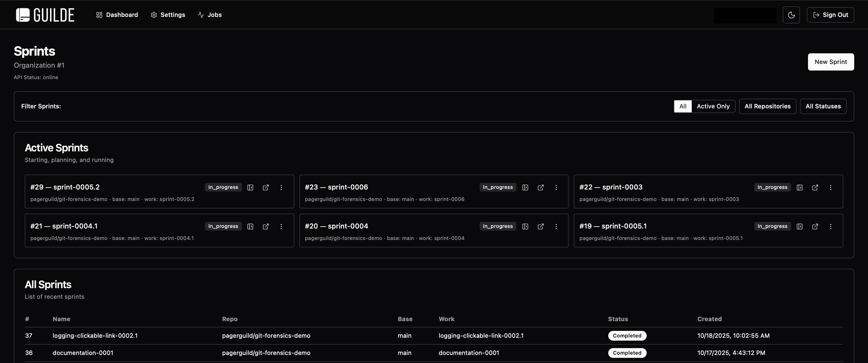
Task: Open three-dot menu on sprint-0005.1
Action: (x=830, y=227)
